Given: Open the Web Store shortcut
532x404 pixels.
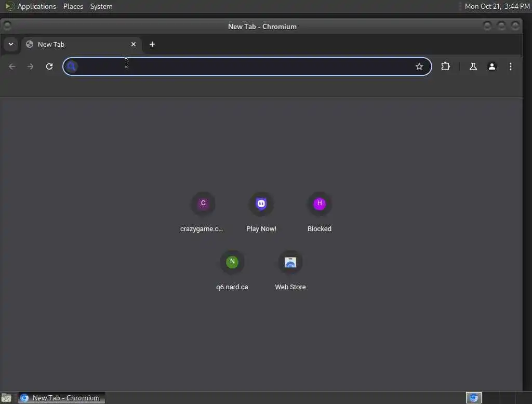Looking at the screenshot, I should [290, 271].
